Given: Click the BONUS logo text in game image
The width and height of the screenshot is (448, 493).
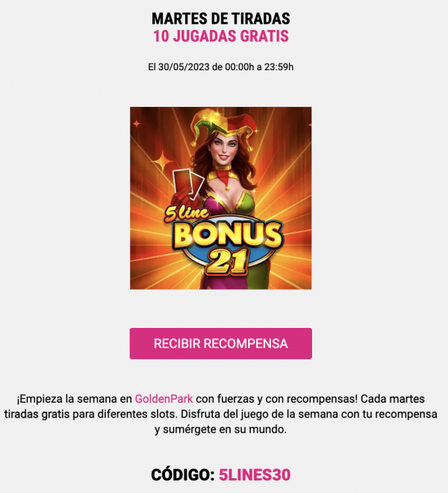Looking at the screenshot, I should tap(227, 235).
